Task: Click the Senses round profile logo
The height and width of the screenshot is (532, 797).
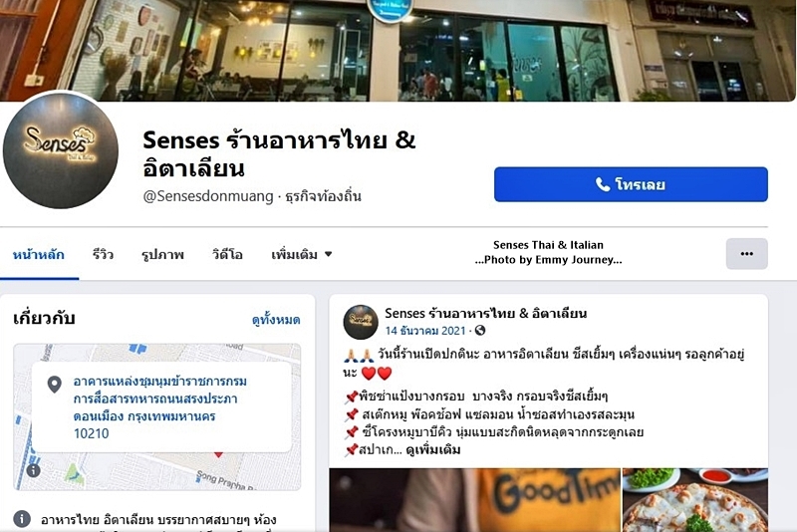Action: tap(61, 149)
